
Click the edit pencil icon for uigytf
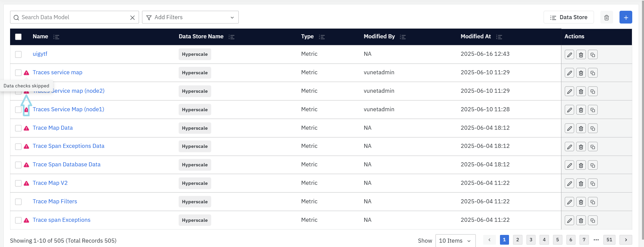(x=569, y=54)
